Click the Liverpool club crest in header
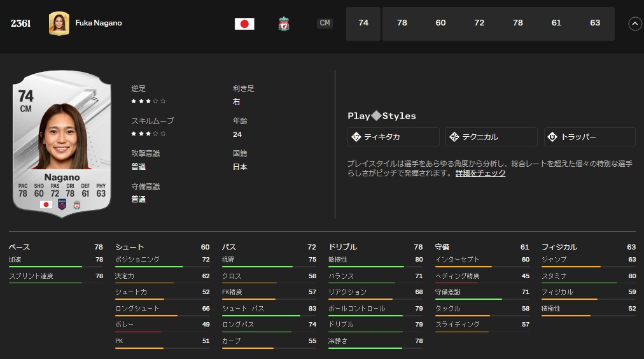This screenshot has height=359, width=644. 284,24
